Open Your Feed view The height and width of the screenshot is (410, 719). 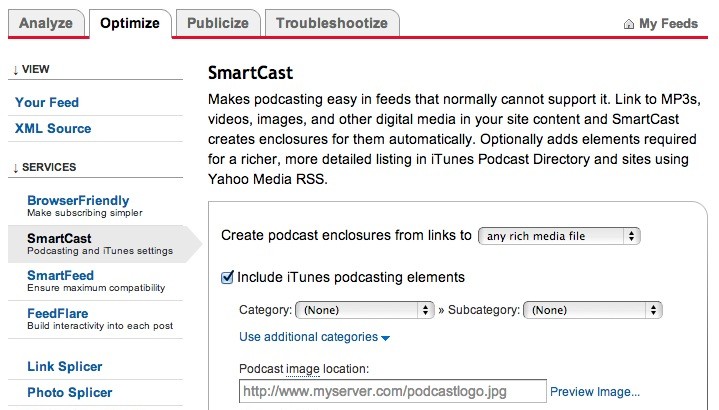tap(47, 102)
